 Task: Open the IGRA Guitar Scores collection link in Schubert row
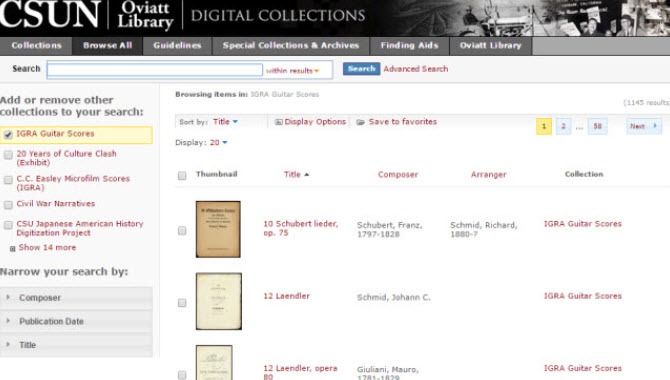(x=582, y=224)
